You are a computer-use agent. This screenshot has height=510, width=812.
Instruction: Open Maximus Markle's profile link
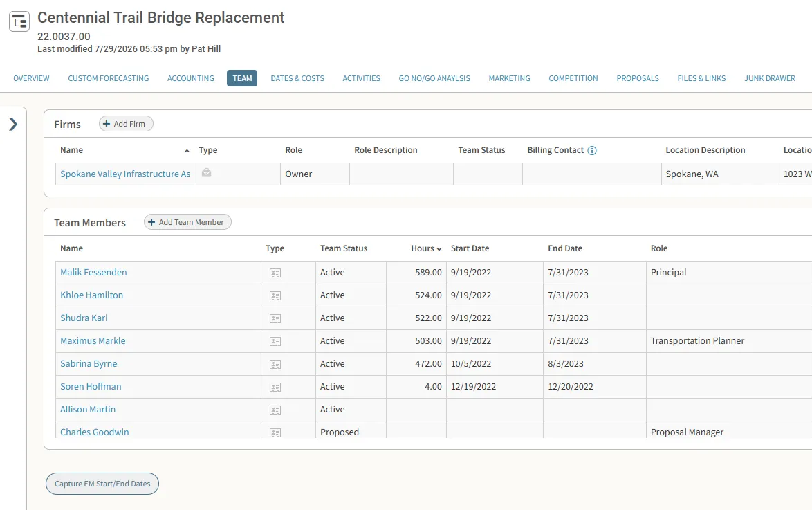click(93, 340)
